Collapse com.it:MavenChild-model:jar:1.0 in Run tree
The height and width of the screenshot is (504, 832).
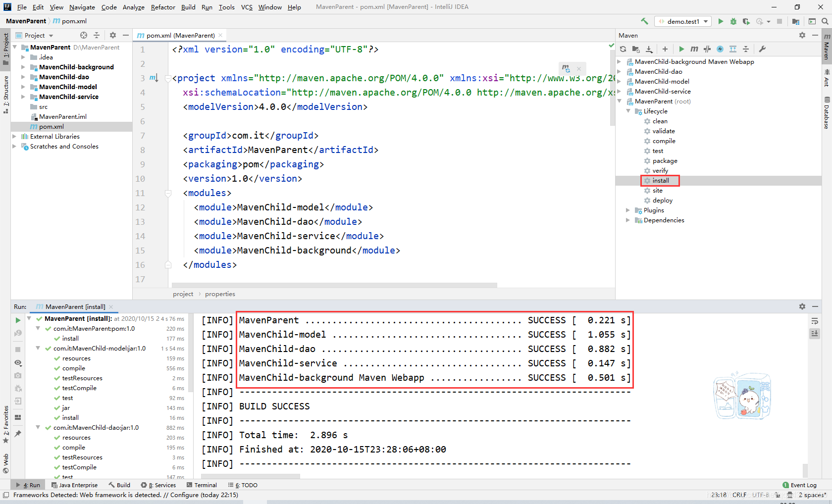[x=38, y=348]
